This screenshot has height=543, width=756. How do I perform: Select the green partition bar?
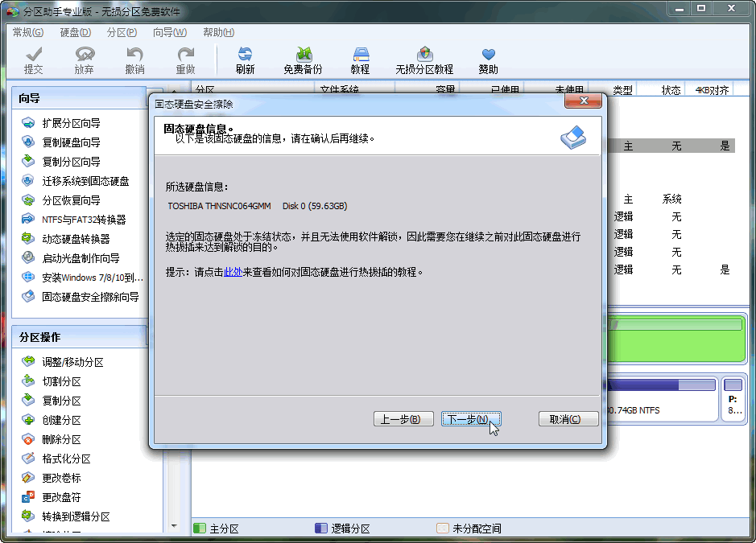pos(676,339)
